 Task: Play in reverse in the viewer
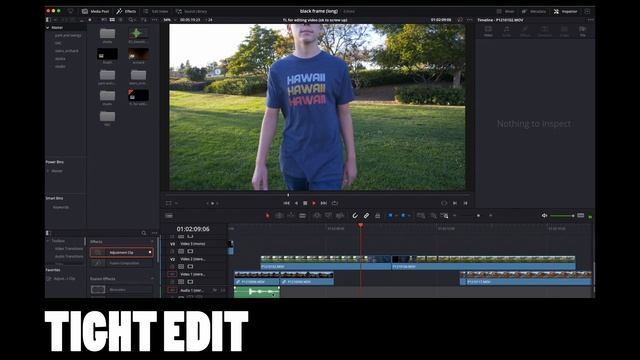point(296,203)
